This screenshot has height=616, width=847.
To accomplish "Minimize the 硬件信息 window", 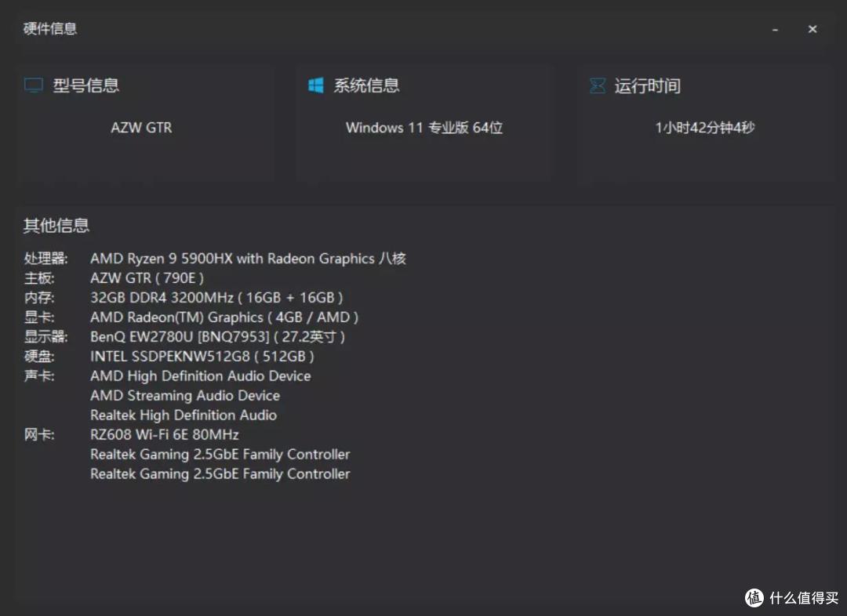I will (775, 29).
